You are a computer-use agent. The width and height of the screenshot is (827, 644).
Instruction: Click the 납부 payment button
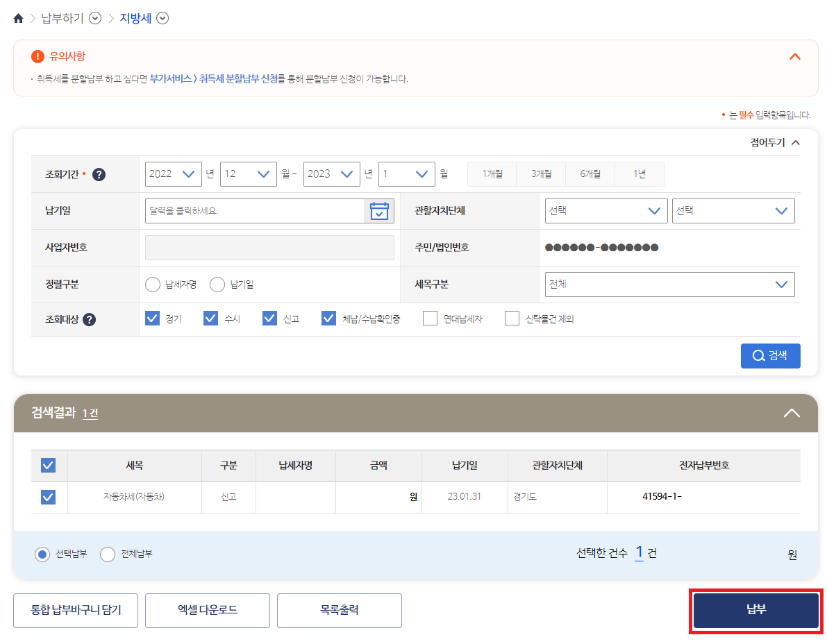click(x=755, y=610)
